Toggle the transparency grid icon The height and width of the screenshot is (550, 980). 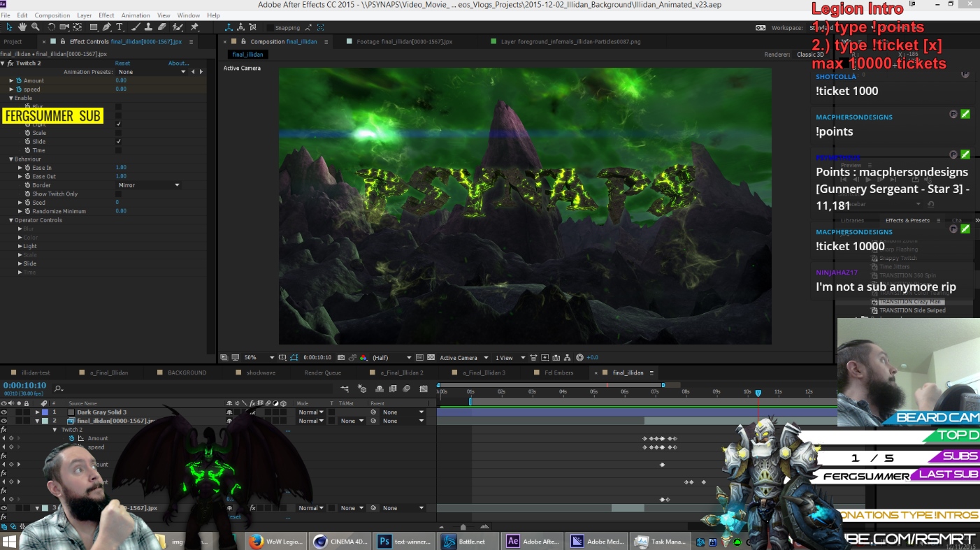click(431, 358)
